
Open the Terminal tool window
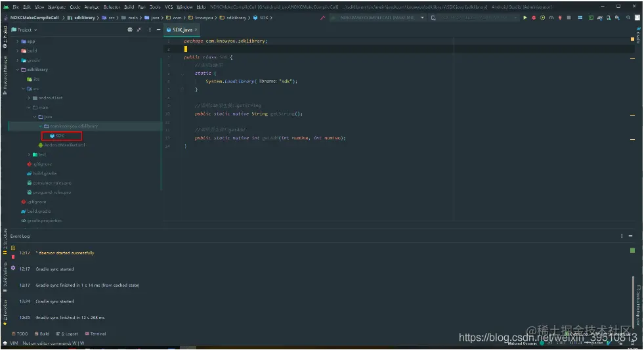95,334
